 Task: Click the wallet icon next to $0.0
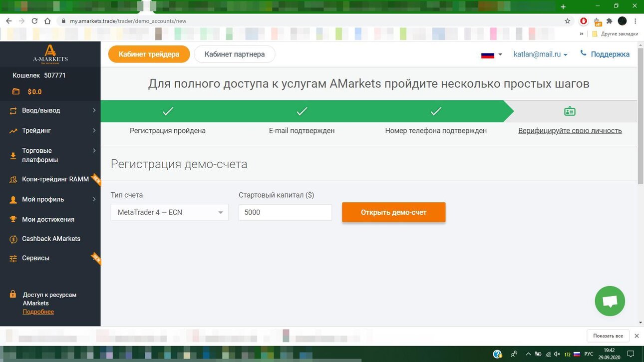(x=16, y=92)
